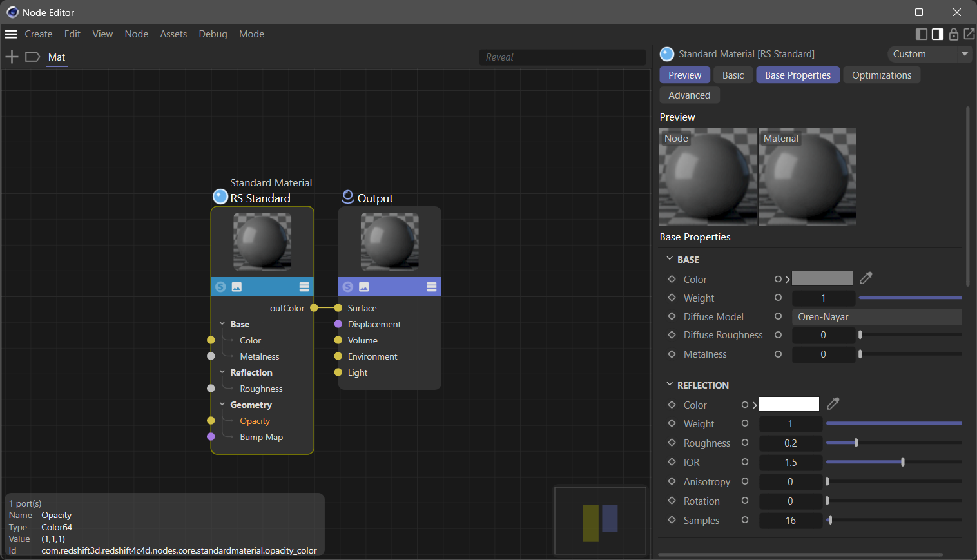Open the Output node menu lines icon

click(432, 287)
